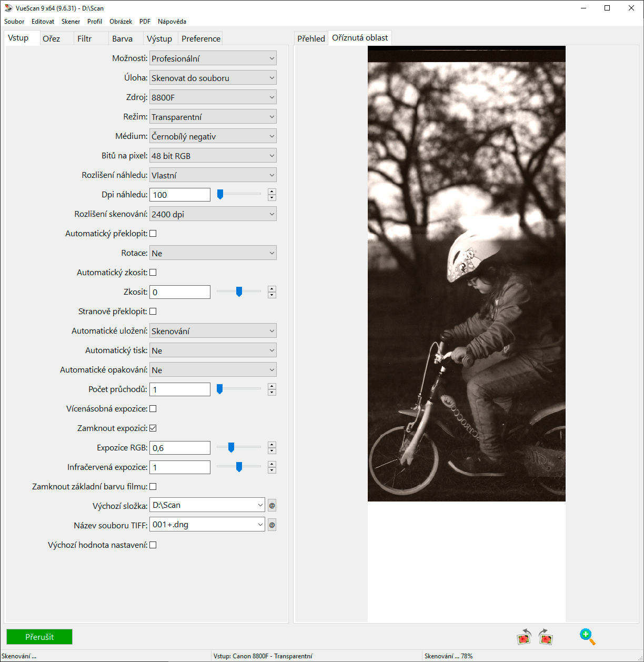644x662 pixels.
Task: Click the Zkosit slider handle
Action: pyautogui.click(x=239, y=292)
